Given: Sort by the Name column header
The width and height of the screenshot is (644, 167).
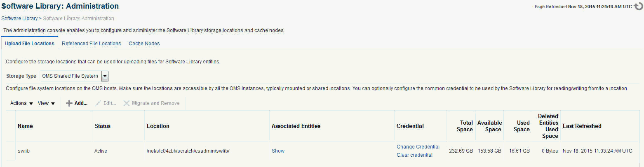Looking at the screenshot, I should 25,126.
